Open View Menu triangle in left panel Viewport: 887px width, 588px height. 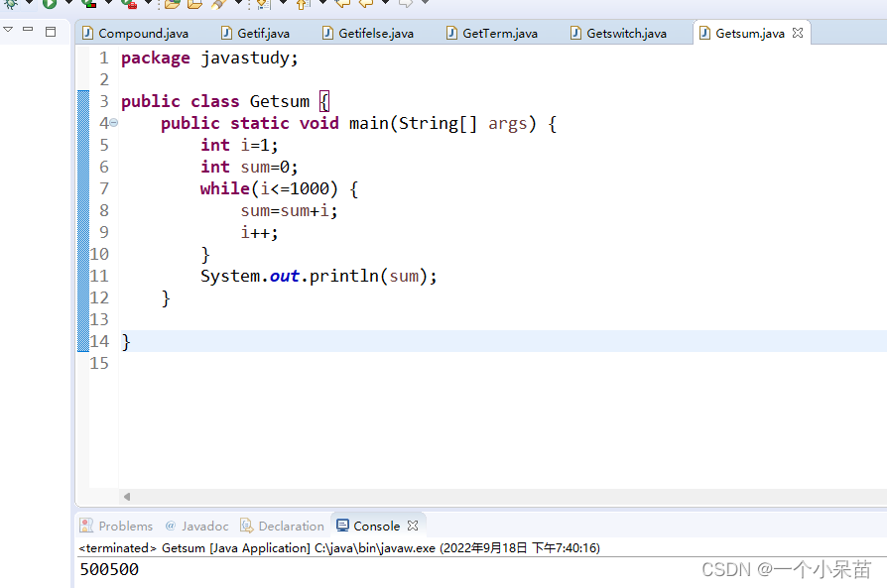click(x=8, y=30)
